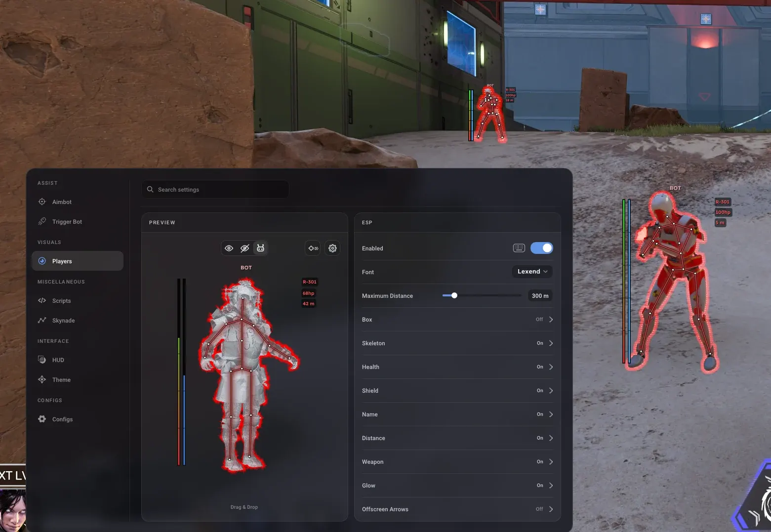Focus the Search settings field
771x532 pixels.
[215, 189]
